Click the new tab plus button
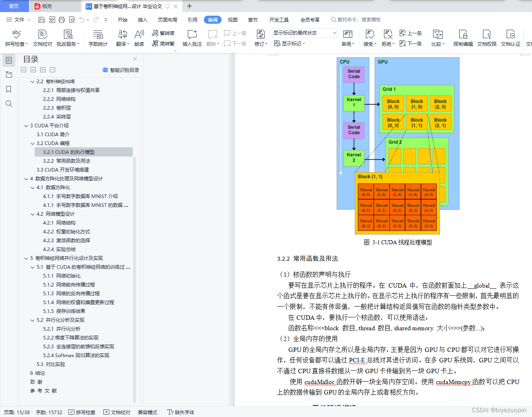532x417 pixels. pos(189,6)
